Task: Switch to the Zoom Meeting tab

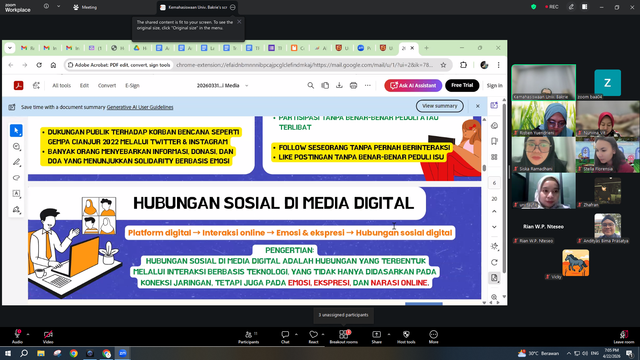Action: tap(85, 7)
